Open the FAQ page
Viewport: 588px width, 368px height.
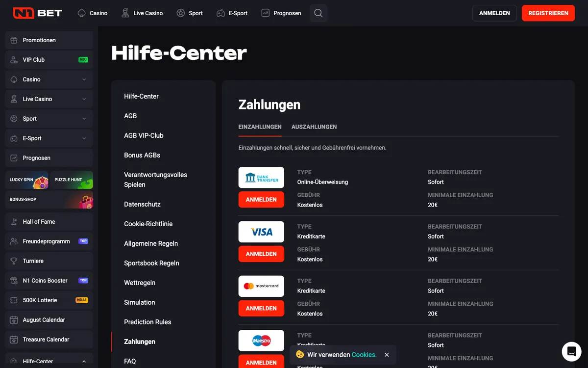point(130,361)
